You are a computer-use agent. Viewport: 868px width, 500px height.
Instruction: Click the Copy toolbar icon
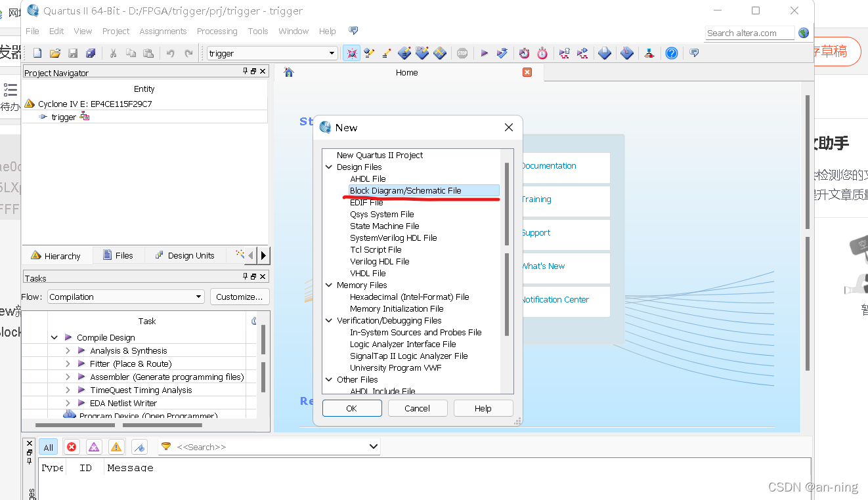[x=131, y=53]
